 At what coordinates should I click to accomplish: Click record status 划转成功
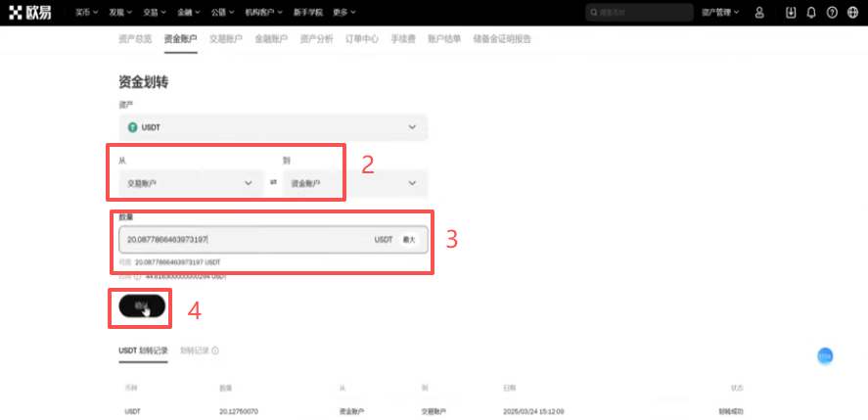point(731,412)
